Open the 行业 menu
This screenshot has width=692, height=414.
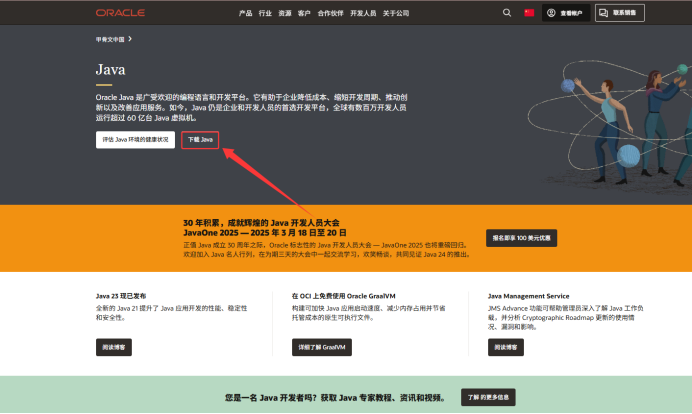click(265, 13)
